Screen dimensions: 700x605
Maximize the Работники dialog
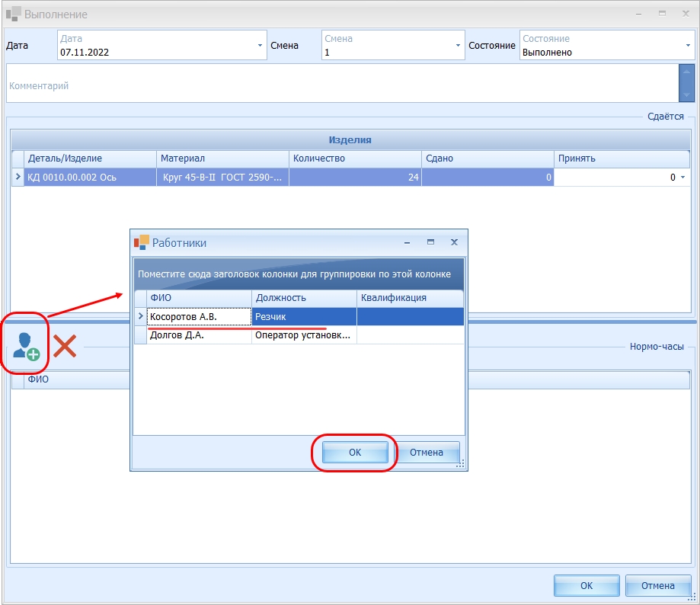(x=430, y=242)
